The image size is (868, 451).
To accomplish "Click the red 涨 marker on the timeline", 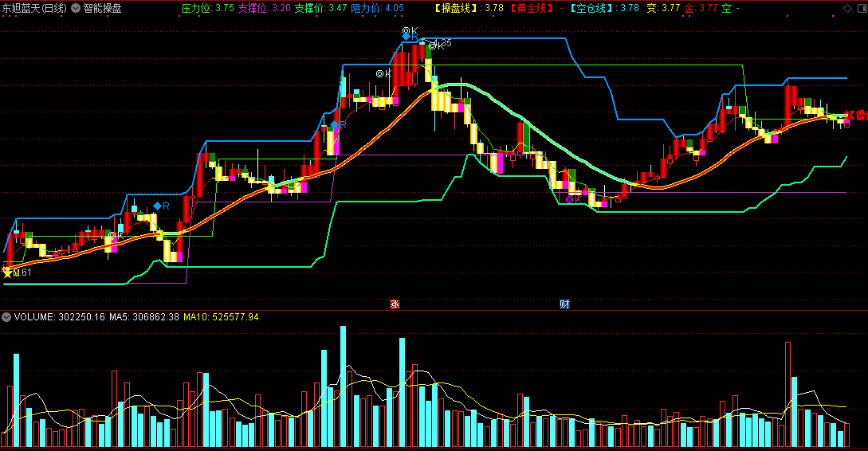I will (395, 304).
